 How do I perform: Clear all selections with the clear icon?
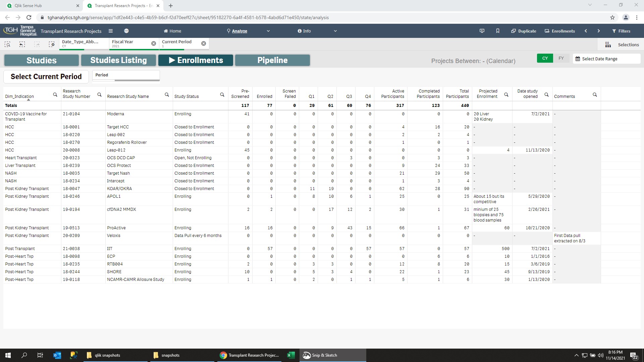click(x=52, y=44)
